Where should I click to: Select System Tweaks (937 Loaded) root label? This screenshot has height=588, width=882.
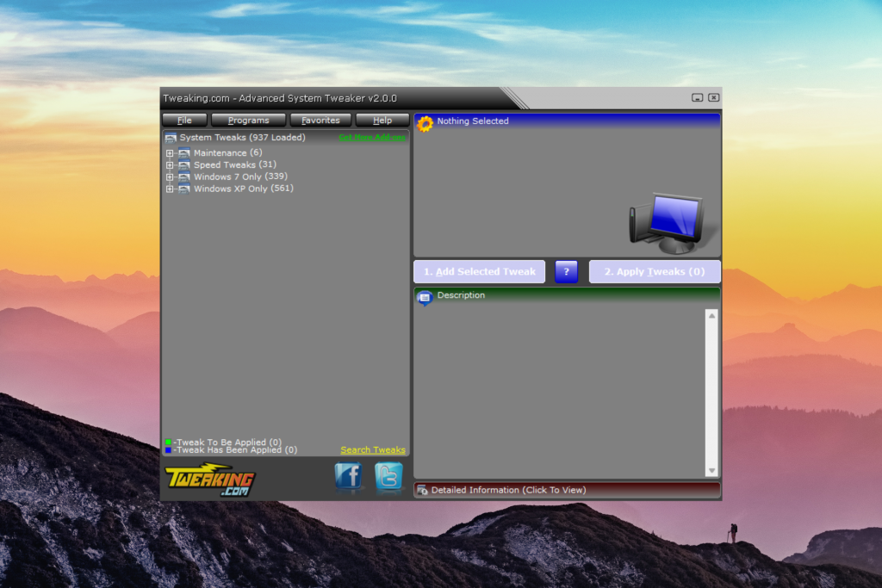[242, 137]
